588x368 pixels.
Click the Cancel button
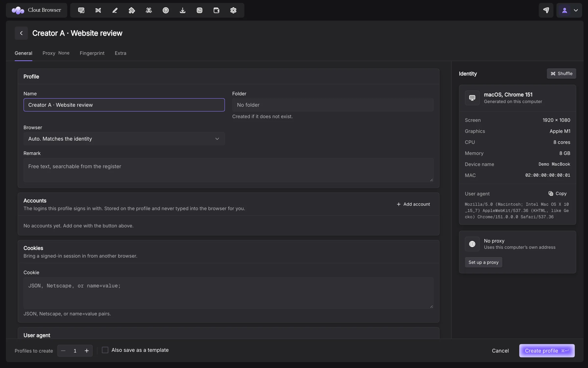pos(500,351)
